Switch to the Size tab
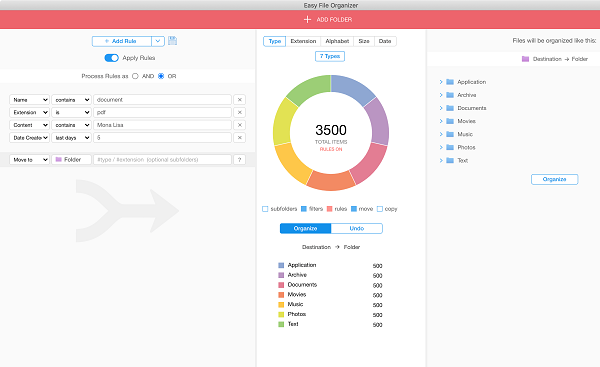The width and height of the screenshot is (600, 367). tap(364, 41)
